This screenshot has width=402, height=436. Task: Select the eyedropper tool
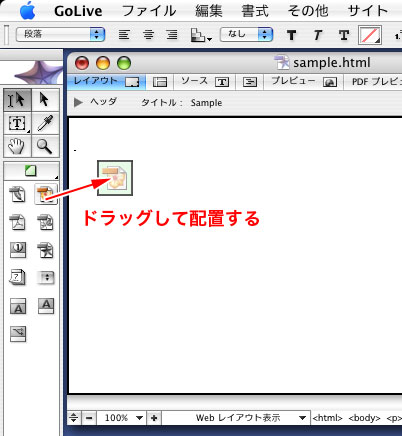45,123
